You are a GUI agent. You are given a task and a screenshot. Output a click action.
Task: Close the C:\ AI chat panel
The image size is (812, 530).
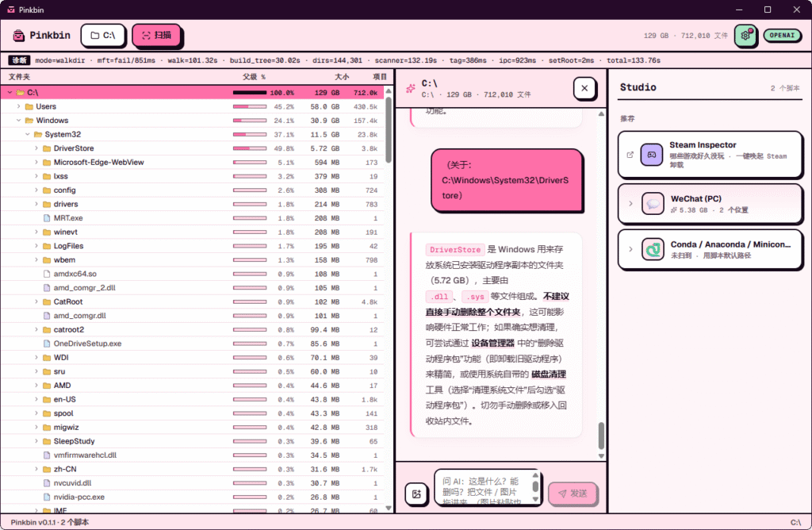[x=584, y=88]
